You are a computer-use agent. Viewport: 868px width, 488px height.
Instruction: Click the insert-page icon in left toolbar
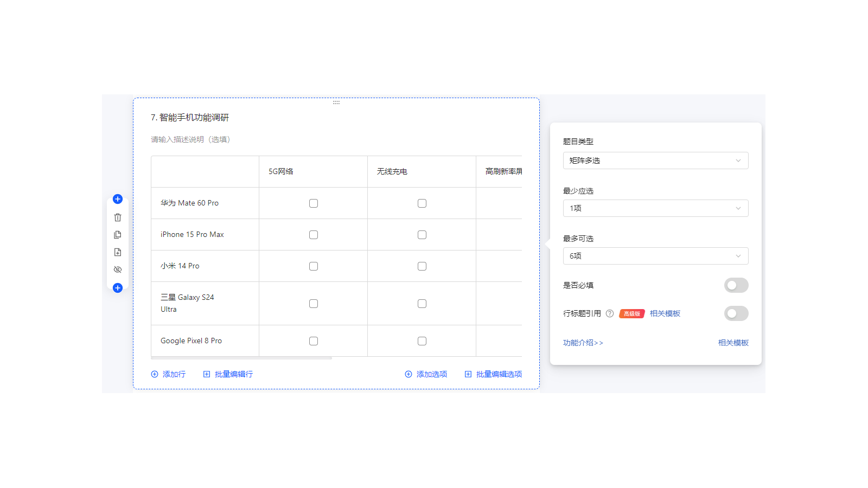pos(118,252)
